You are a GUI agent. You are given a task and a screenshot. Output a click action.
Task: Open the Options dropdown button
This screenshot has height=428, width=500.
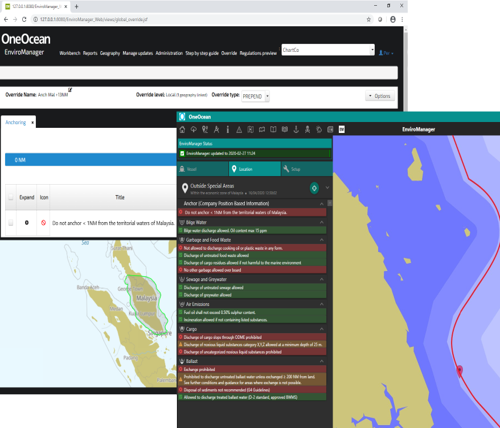coord(380,96)
